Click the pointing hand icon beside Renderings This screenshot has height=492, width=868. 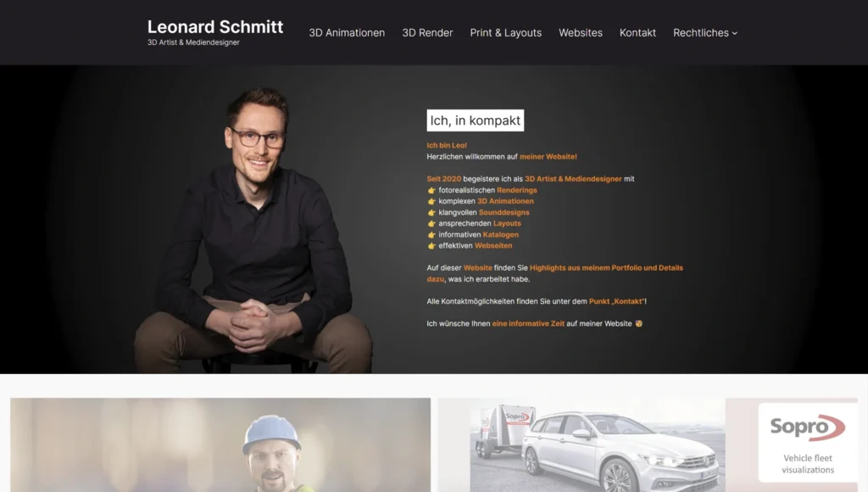point(431,190)
